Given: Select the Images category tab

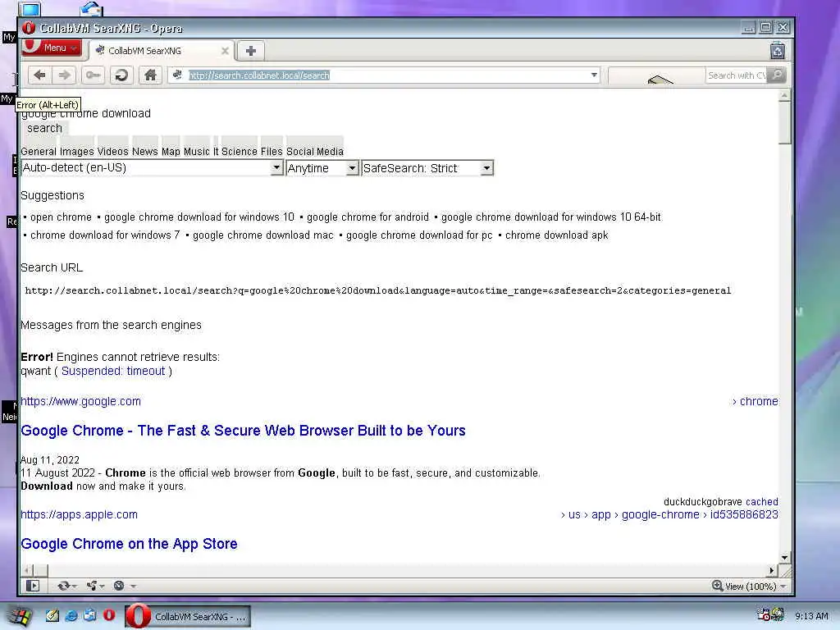Looking at the screenshot, I should pyautogui.click(x=76, y=152).
